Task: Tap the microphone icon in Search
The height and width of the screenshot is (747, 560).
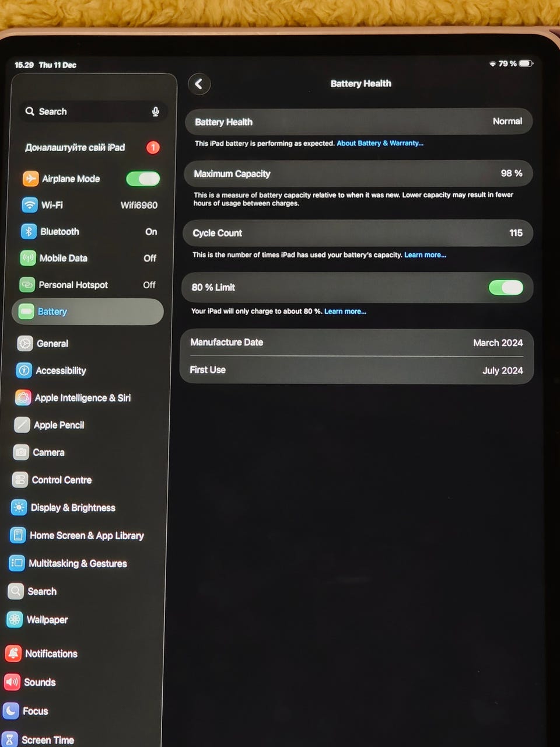Action: [155, 111]
